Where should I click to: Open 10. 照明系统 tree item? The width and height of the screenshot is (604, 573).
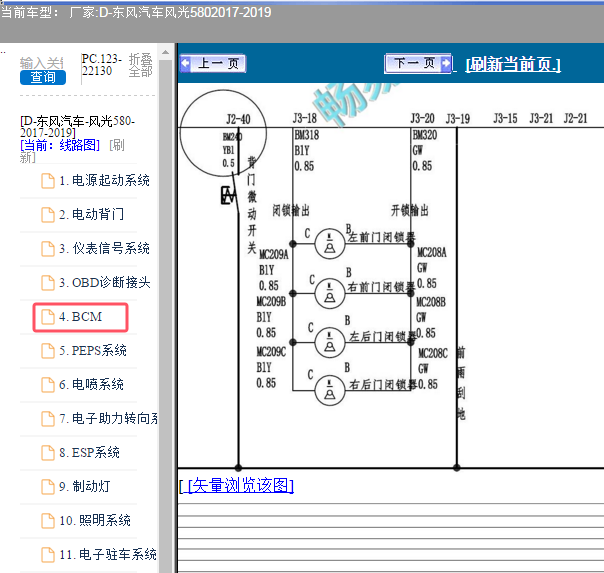[95, 521]
